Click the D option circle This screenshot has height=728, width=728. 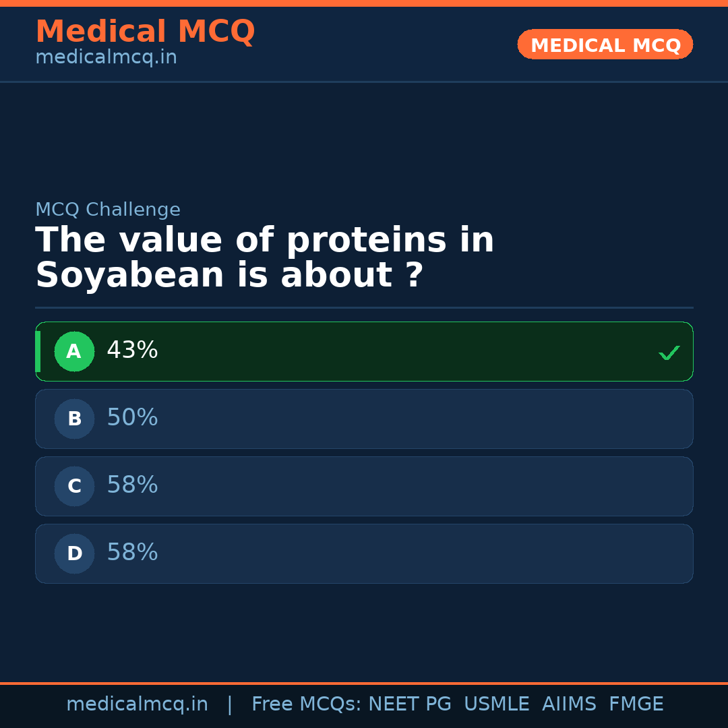[74, 553]
